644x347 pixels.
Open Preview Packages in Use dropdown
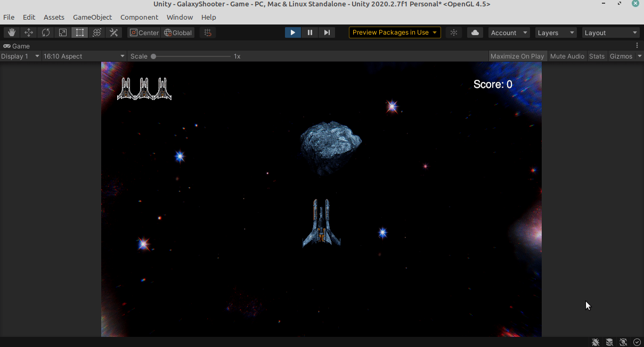pos(395,32)
